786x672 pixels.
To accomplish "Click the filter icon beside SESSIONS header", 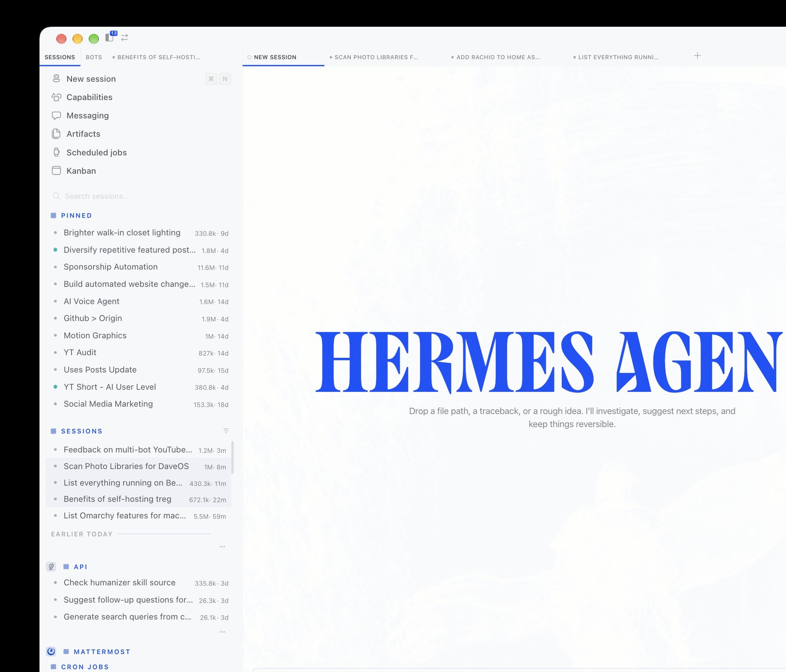I will point(226,431).
